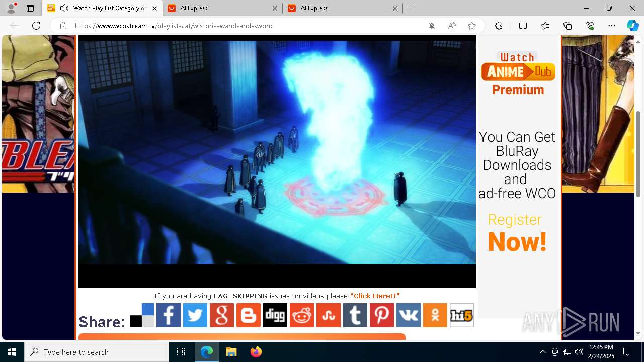Open Browser essentials
The image size is (644, 362).
pos(590,26)
